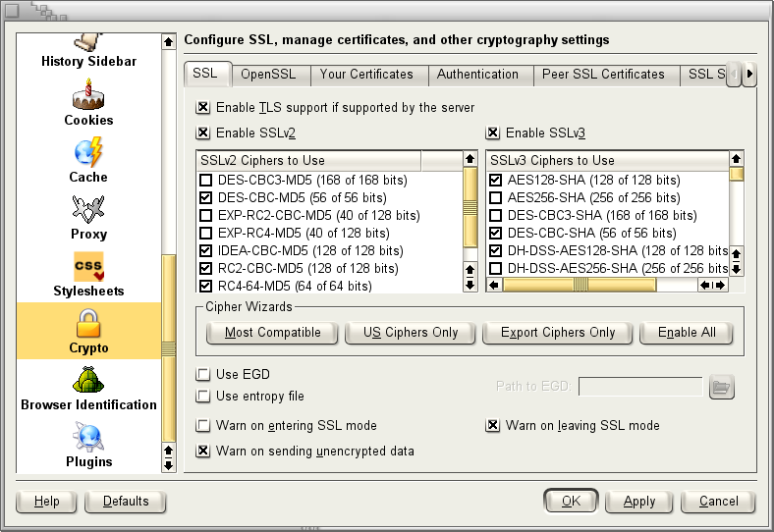
Task: Click the SSLv2 cipher list scrollbar thumb
Action: pos(470,207)
